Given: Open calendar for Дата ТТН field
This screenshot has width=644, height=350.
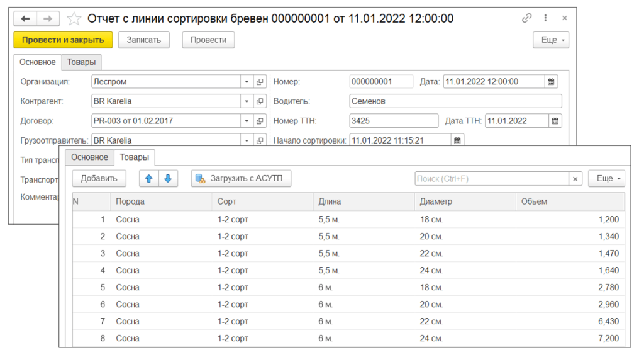Looking at the screenshot, I should (x=555, y=121).
